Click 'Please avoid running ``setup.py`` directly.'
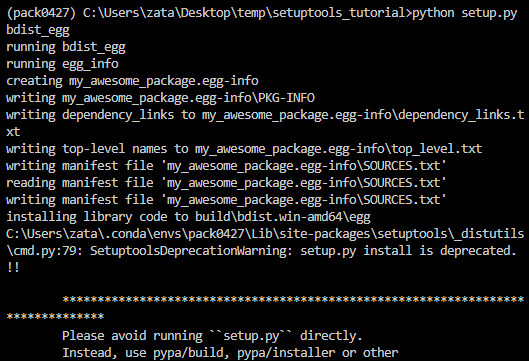This screenshot has height=361, width=529. [212, 336]
